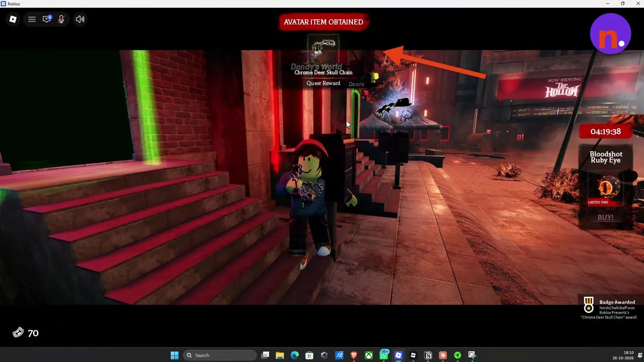Viewport: 644px width, 362px height.
Task: Click the Chrome Deer Skull Chain label
Action: [x=323, y=72]
